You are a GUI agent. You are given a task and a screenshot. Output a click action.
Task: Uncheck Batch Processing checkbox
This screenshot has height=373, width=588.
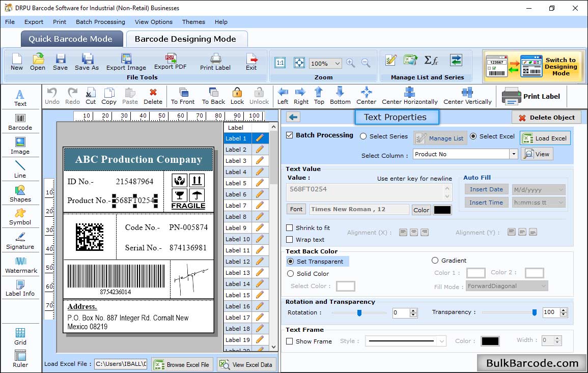tap(290, 135)
